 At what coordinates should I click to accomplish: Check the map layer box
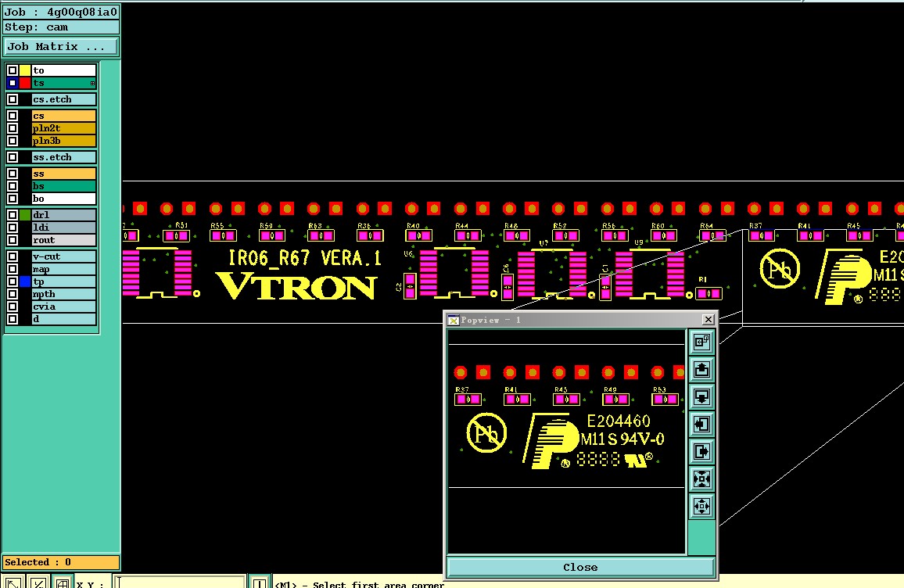point(13,269)
